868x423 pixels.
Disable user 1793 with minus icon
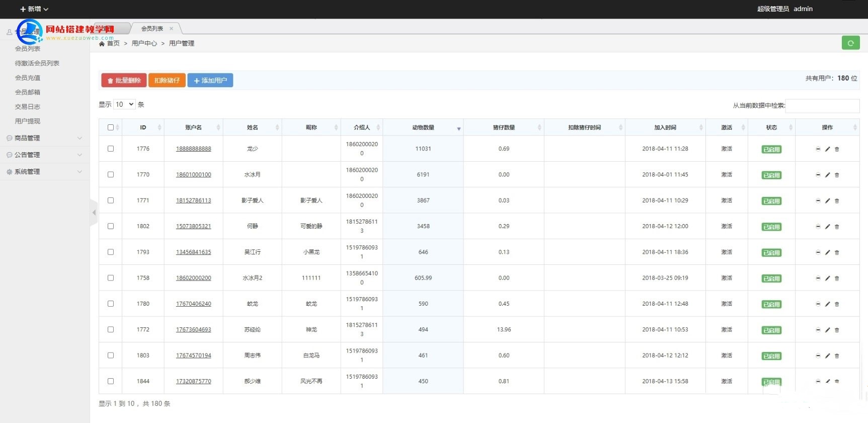click(x=818, y=252)
